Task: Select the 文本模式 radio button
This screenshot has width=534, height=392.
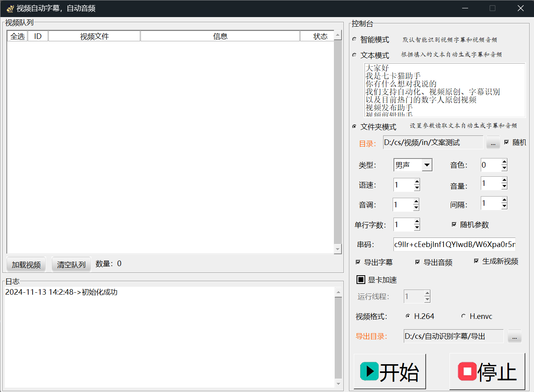Action: click(355, 55)
